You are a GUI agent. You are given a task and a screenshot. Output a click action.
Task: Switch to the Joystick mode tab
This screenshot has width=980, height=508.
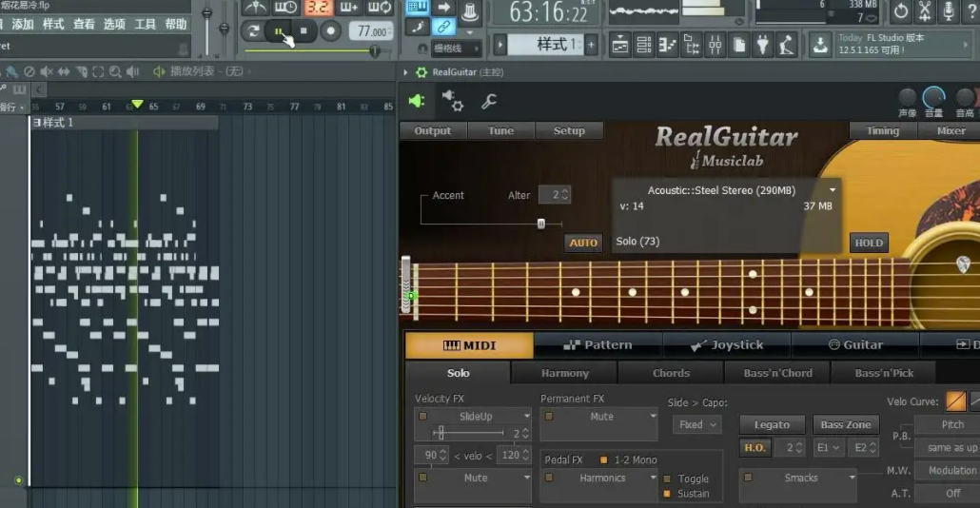coord(727,345)
